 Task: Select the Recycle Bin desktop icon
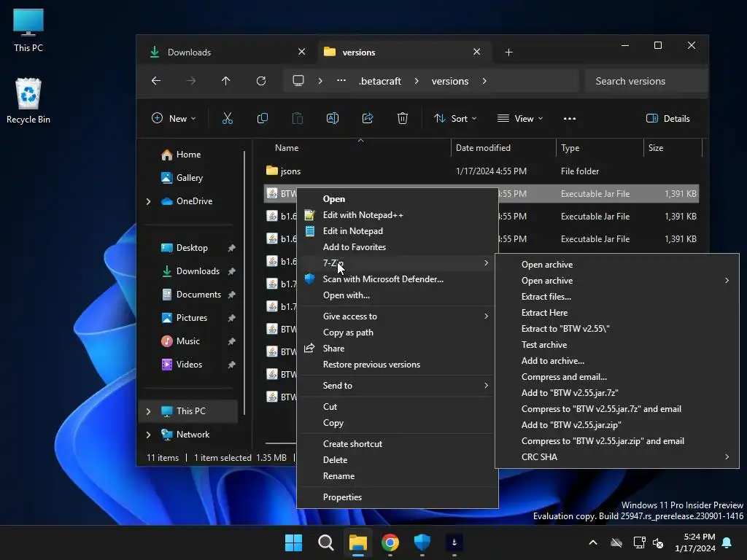[x=28, y=101]
